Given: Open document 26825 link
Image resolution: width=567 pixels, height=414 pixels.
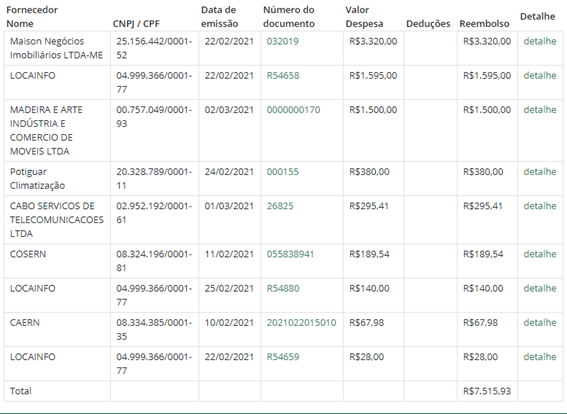Looking at the screenshot, I should point(280,206).
